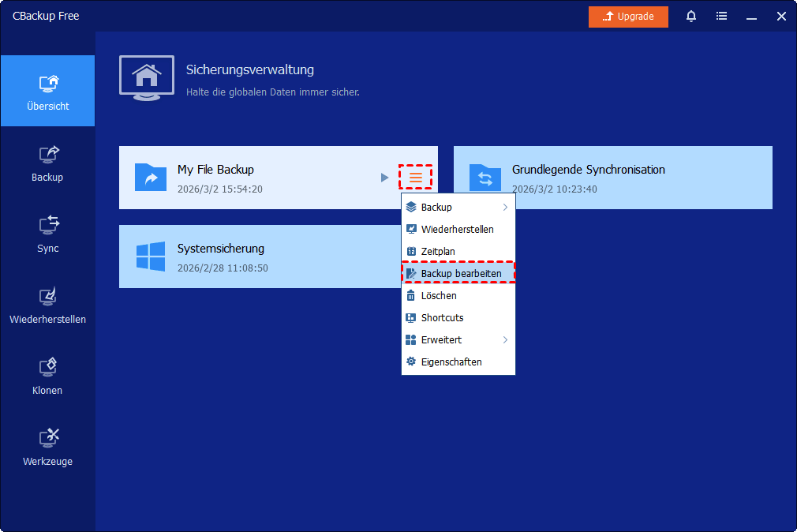Click the notification bell icon
The height and width of the screenshot is (532, 797).
(691, 17)
